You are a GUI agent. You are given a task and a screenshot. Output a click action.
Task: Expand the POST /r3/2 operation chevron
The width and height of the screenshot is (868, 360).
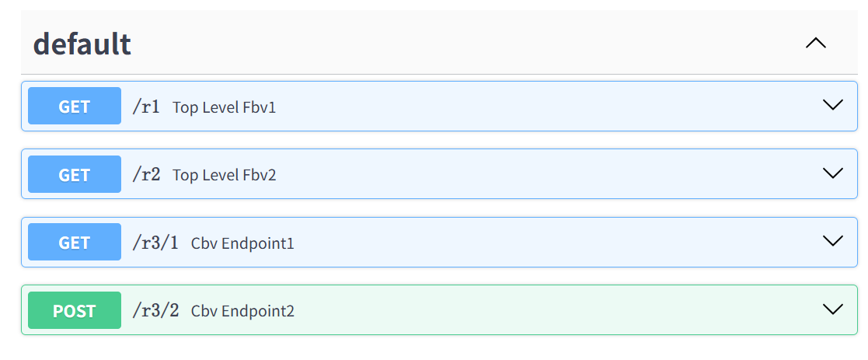tap(832, 309)
